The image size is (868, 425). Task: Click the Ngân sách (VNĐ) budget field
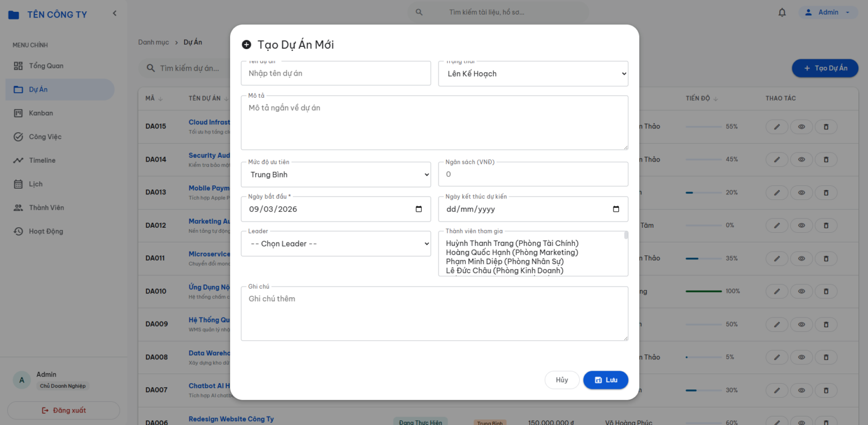tap(533, 174)
